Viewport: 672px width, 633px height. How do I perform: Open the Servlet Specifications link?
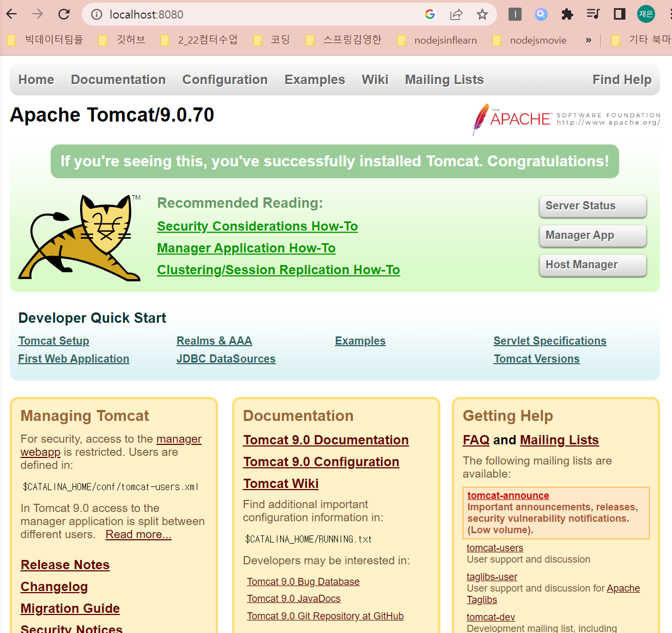click(550, 341)
